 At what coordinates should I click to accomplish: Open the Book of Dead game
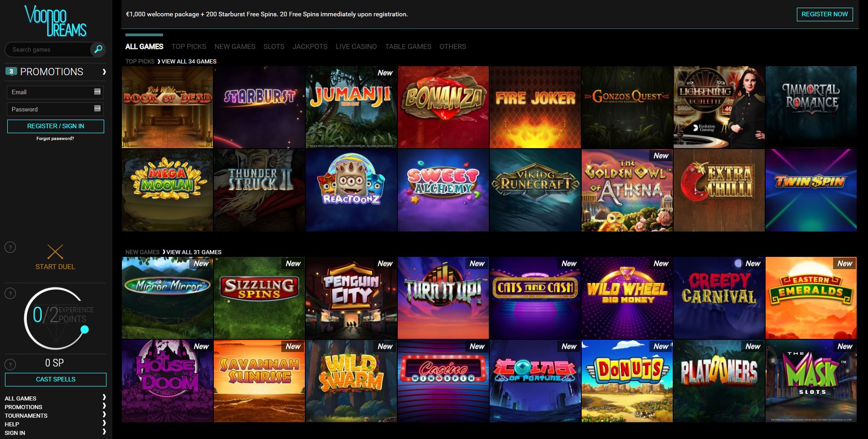click(x=167, y=107)
